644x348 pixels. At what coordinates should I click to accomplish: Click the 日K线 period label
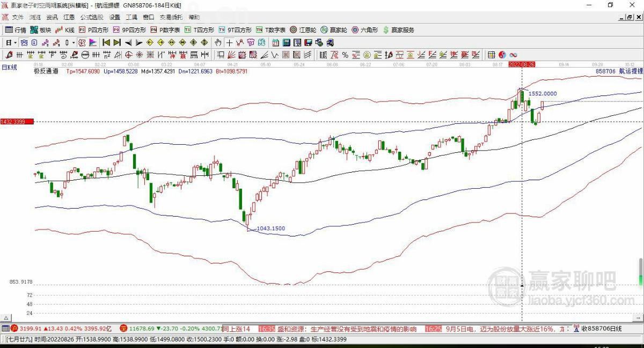pos(9,68)
